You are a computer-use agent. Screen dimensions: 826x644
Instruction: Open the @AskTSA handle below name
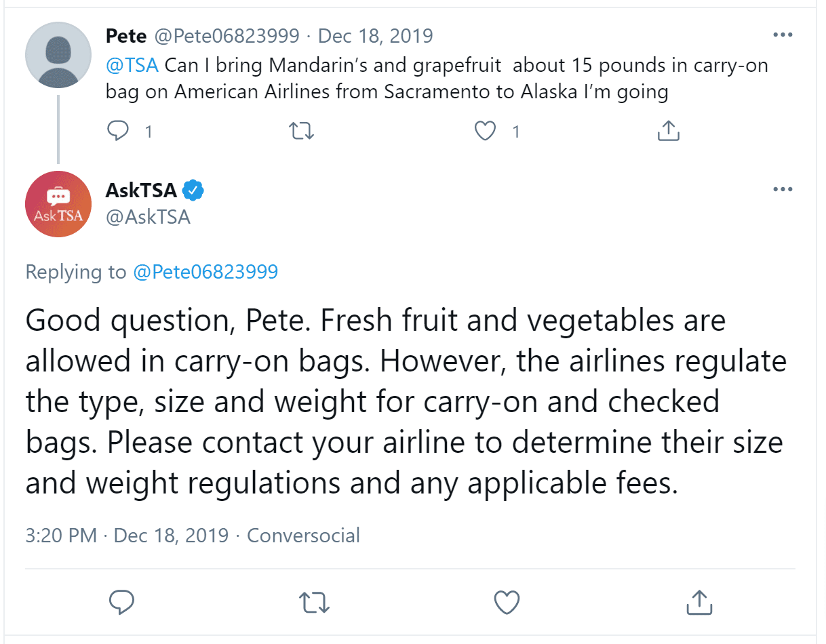[148, 216]
